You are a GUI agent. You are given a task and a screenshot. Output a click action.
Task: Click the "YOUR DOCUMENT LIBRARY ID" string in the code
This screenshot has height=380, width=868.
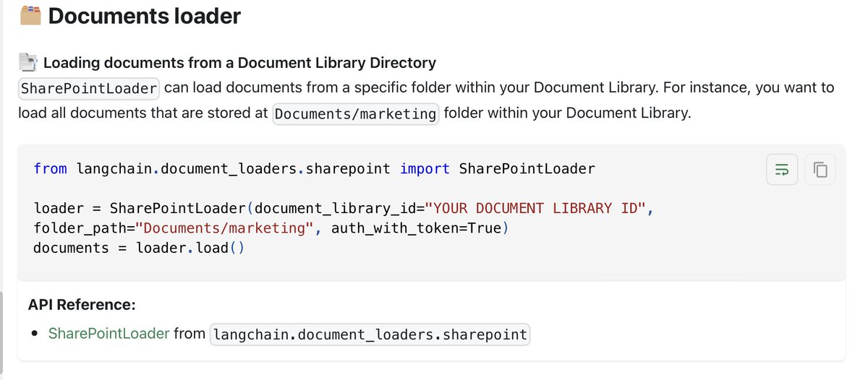tap(535, 209)
